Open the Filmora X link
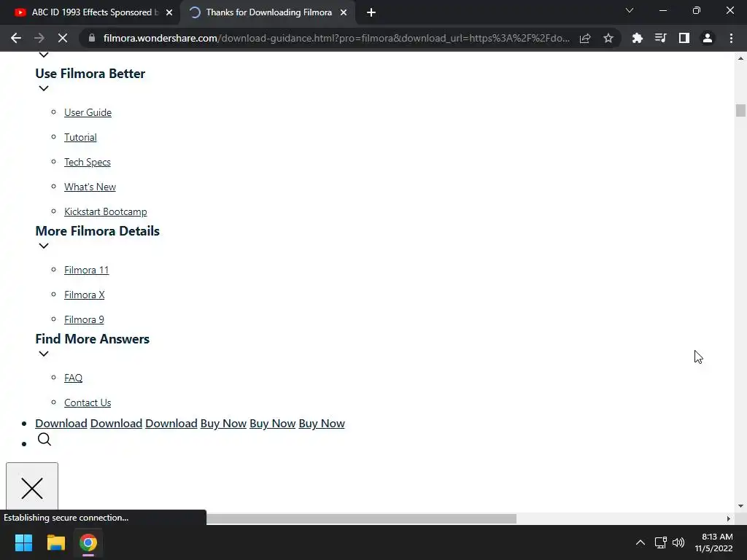Screen dimensions: 747x560 [85, 295]
